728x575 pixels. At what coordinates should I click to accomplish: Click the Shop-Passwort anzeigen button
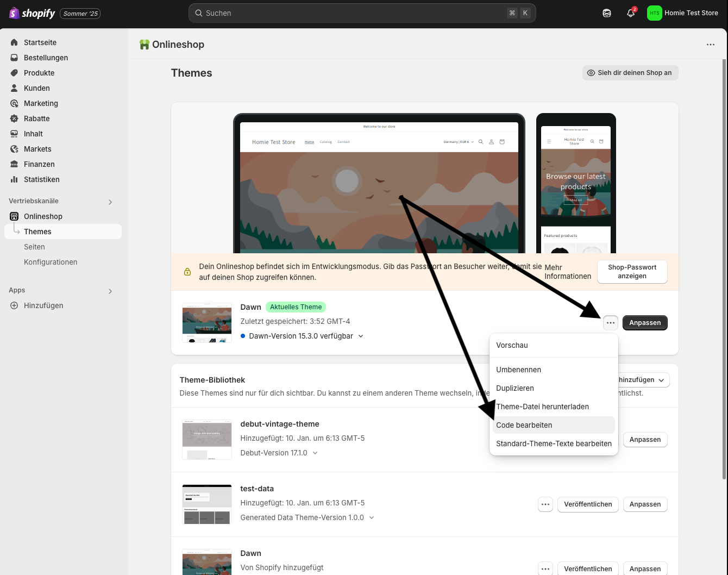pos(632,271)
